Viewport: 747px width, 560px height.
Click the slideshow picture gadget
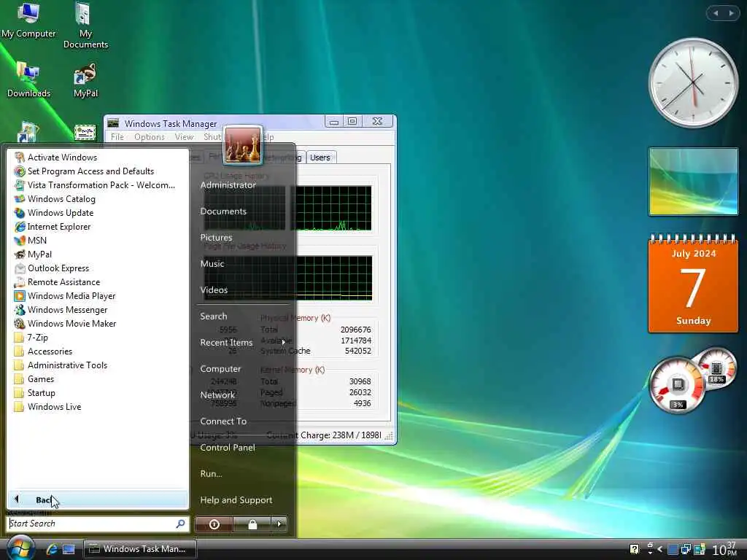[693, 182]
